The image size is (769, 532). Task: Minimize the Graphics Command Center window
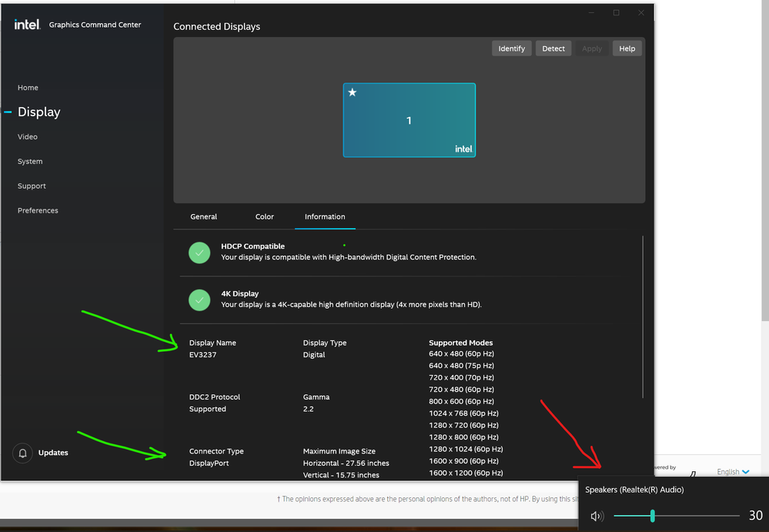[x=592, y=13]
